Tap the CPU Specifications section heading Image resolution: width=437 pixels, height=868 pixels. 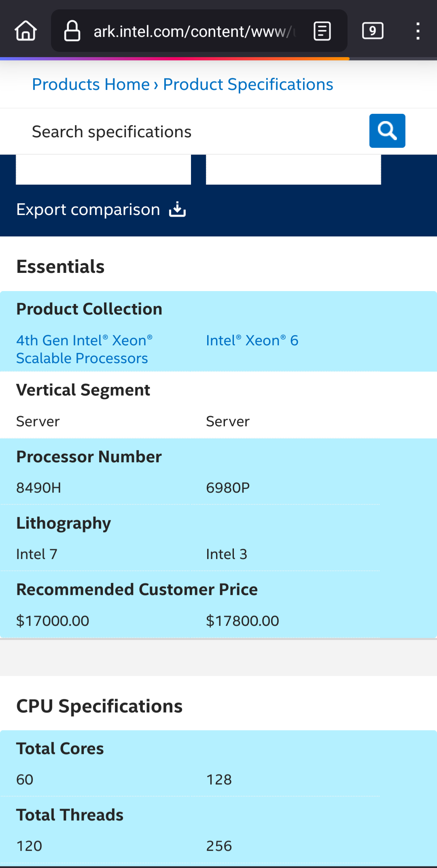click(x=99, y=706)
